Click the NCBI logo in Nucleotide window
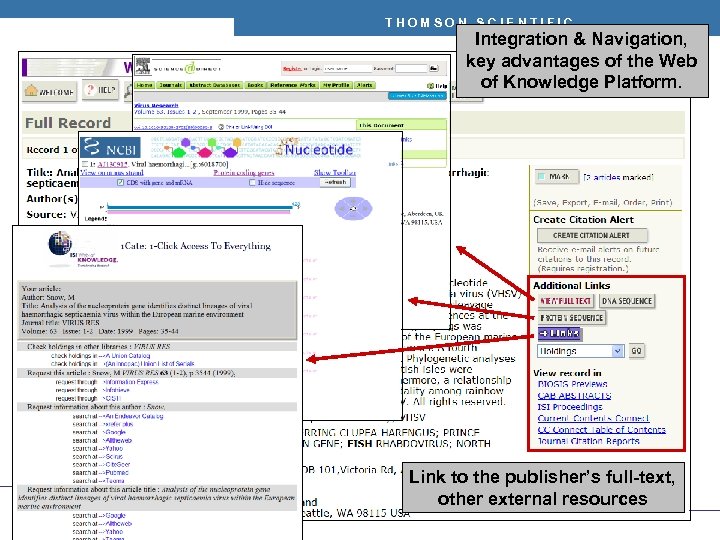Viewport: 720px width, 540px height. point(110,148)
